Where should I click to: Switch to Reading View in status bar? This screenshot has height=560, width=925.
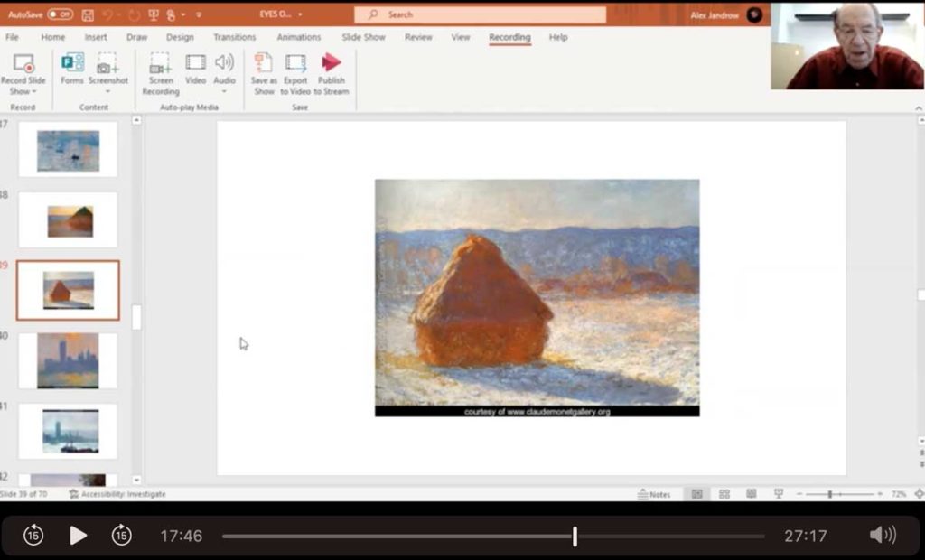[x=751, y=494]
